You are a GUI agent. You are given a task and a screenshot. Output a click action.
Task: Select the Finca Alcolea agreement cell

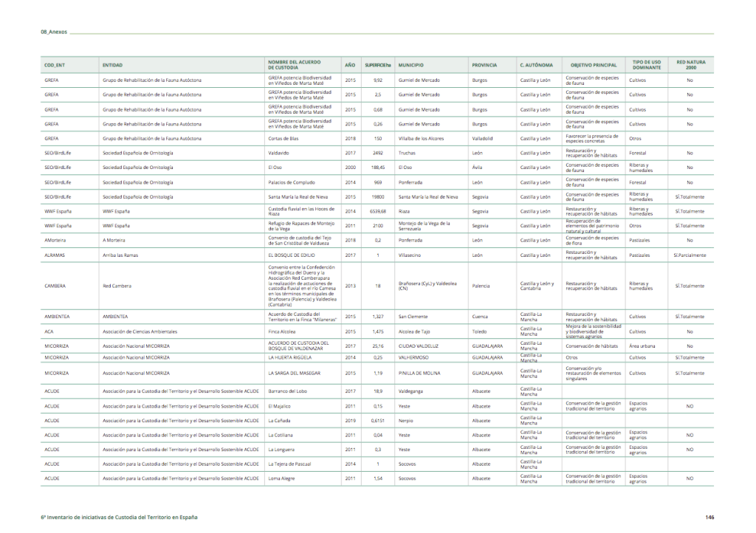pos(283,332)
